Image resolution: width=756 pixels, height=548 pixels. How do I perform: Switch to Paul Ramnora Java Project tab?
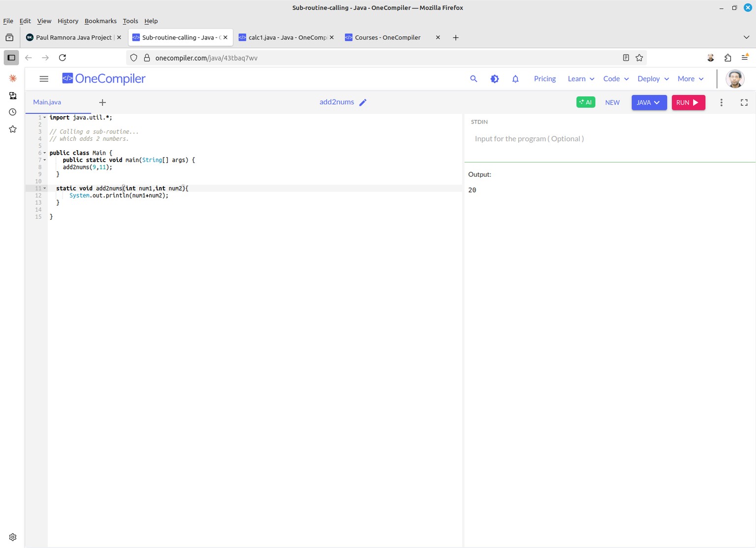click(x=74, y=37)
